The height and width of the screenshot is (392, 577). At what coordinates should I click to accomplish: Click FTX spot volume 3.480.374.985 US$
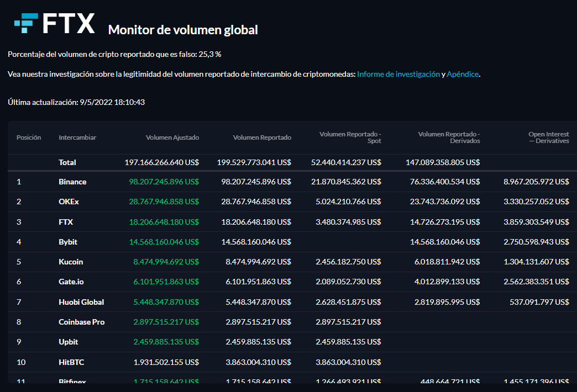click(349, 222)
